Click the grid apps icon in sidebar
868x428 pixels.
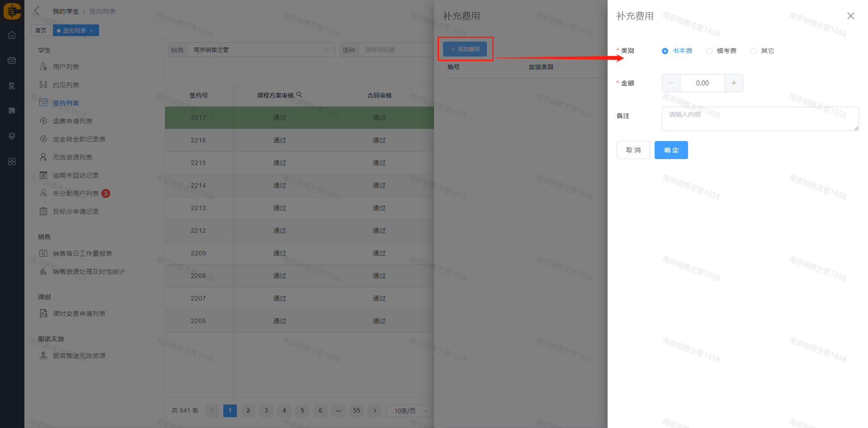(12, 162)
